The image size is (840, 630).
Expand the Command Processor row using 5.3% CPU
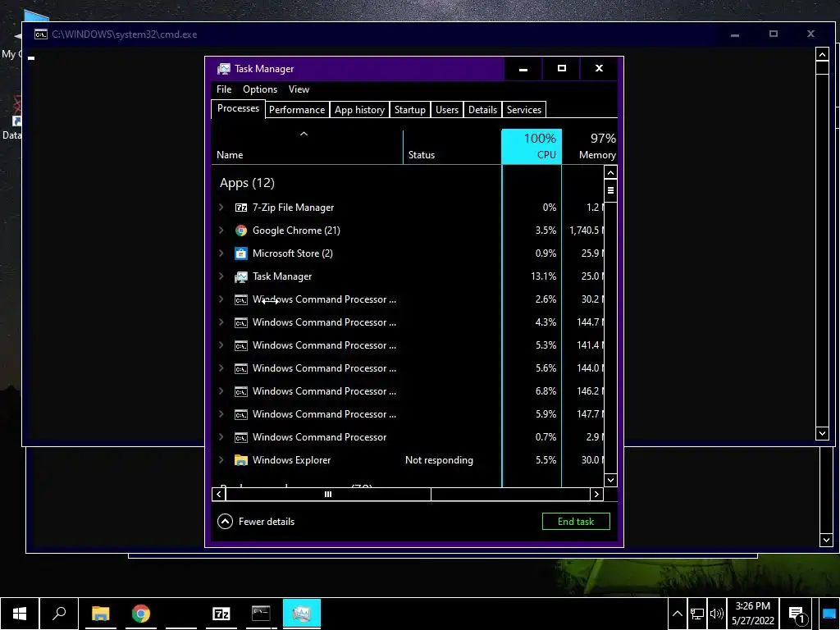pyautogui.click(x=221, y=345)
